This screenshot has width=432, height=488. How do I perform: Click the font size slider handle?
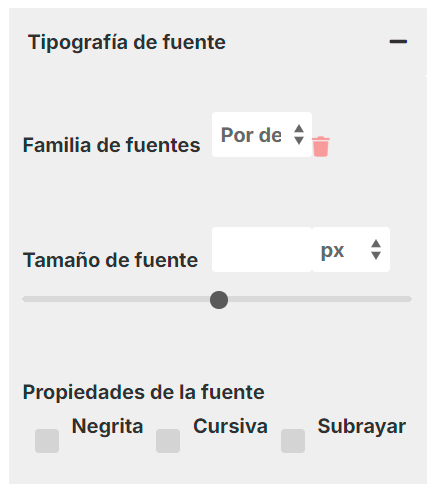click(x=219, y=300)
